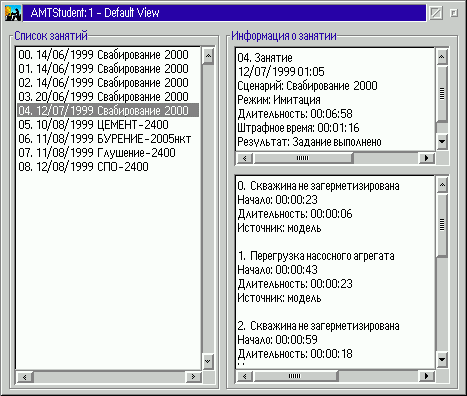This screenshot has height=396, width=467.
Task: Click errors panel horizontal scrollbar thumb
Action: (x=295, y=376)
